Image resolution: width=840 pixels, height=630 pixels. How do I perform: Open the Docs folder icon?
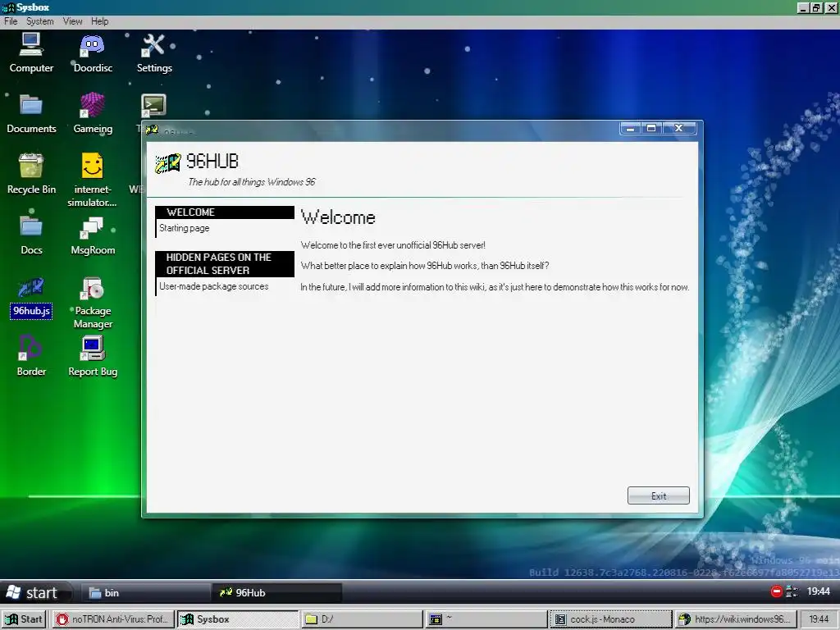[x=31, y=235]
